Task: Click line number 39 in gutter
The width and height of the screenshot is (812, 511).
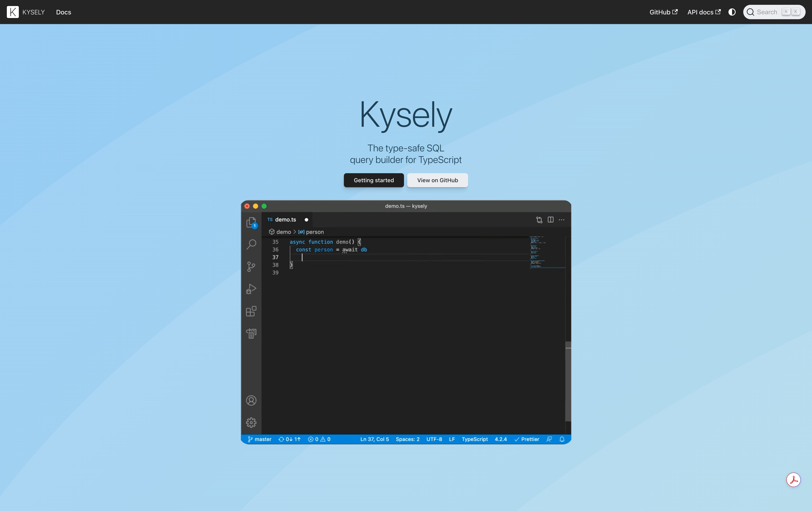Action: click(276, 273)
